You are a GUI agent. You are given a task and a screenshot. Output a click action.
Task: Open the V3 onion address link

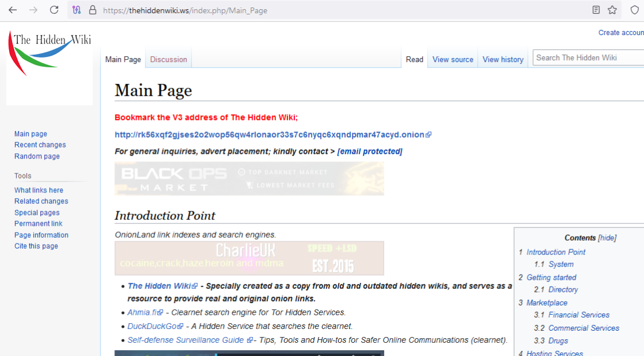(x=273, y=134)
